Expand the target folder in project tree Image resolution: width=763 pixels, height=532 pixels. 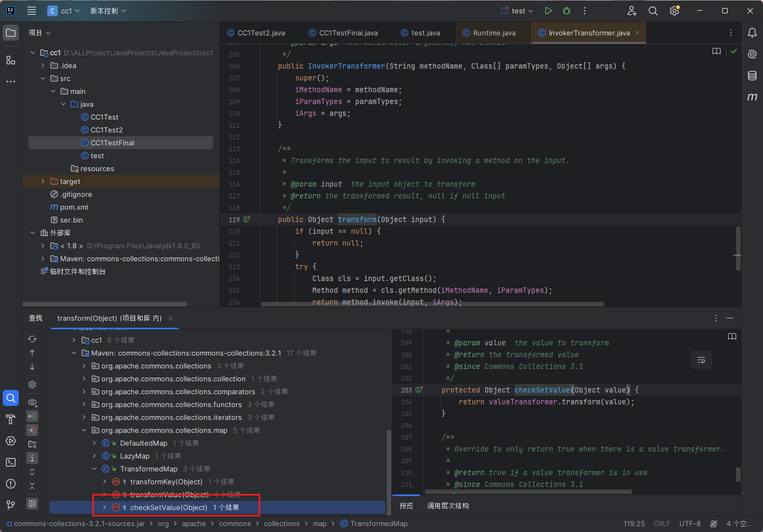pyautogui.click(x=43, y=181)
